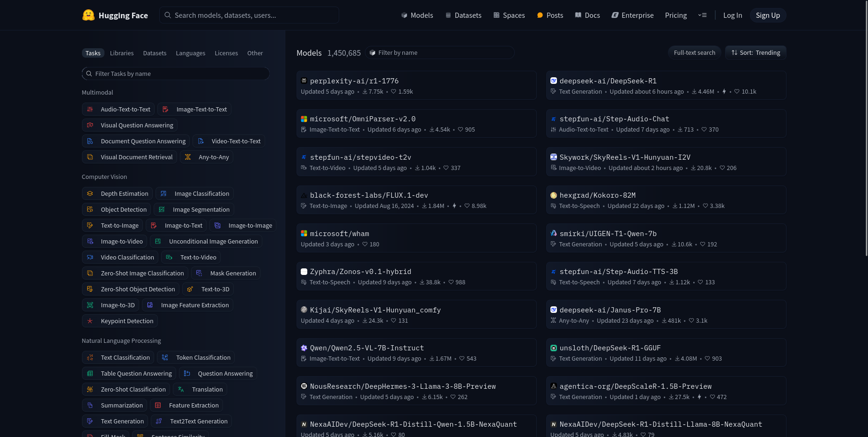This screenshot has height=437, width=868.
Task: Click the Log In link
Action: click(x=733, y=15)
